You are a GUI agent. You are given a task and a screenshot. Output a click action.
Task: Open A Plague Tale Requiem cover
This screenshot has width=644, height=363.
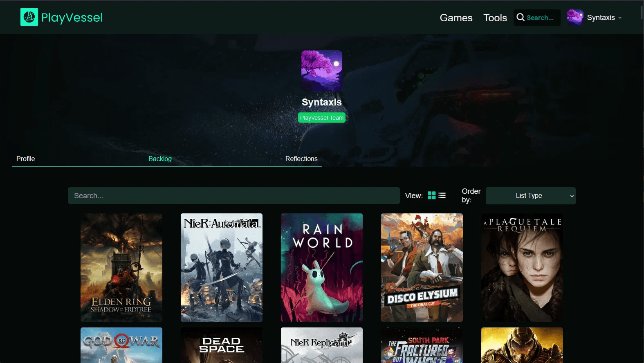point(522,267)
